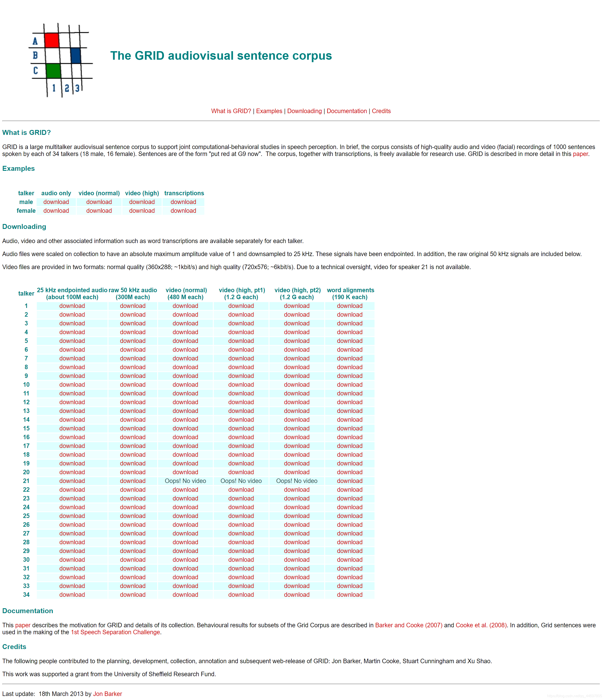Download talker 2 video (normal)
The width and height of the screenshot is (604, 700).
point(185,314)
